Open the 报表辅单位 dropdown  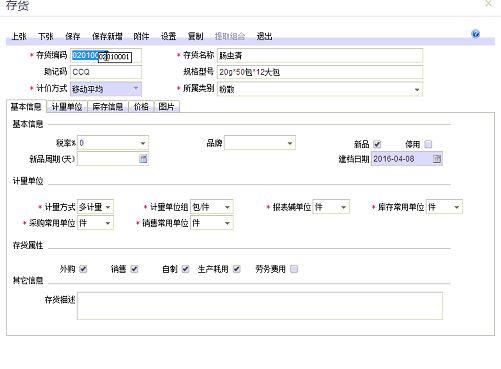click(344, 207)
